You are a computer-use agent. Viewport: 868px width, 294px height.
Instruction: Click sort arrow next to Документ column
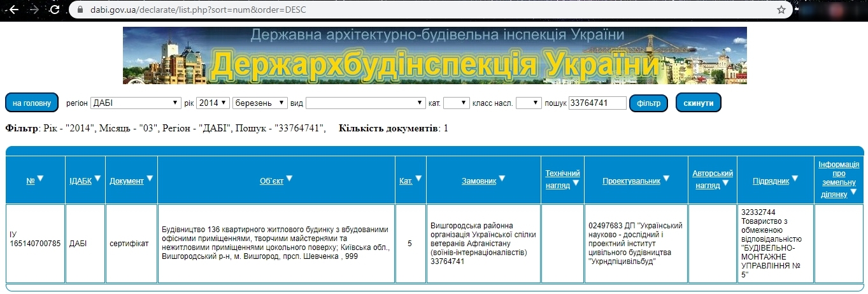[x=150, y=179]
